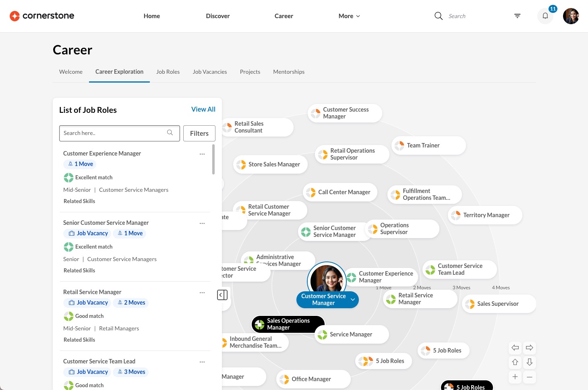The width and height of the screenshot is (588, 390).
Task: Select Retail Operations Supervisor map node
Action: (352, 154)
